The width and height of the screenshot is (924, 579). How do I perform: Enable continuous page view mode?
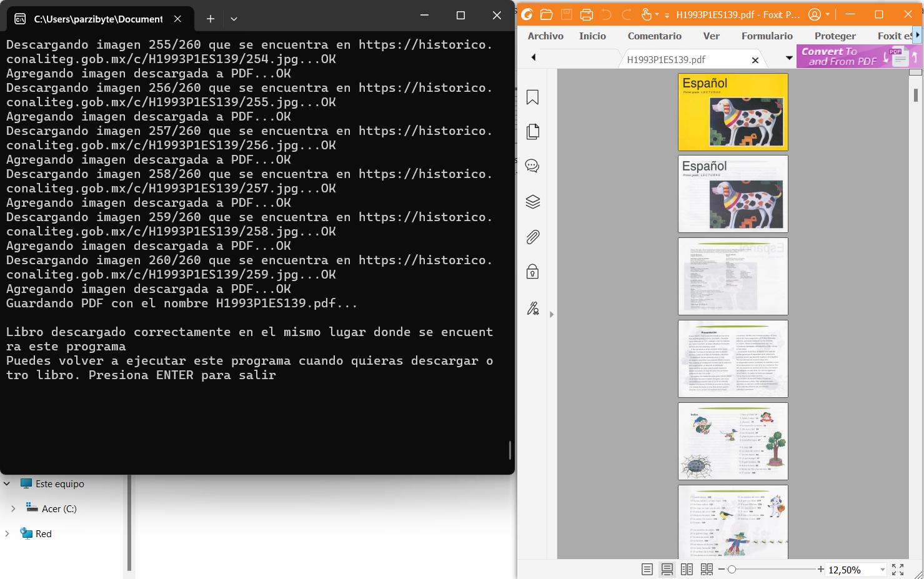tap(667, 569)
